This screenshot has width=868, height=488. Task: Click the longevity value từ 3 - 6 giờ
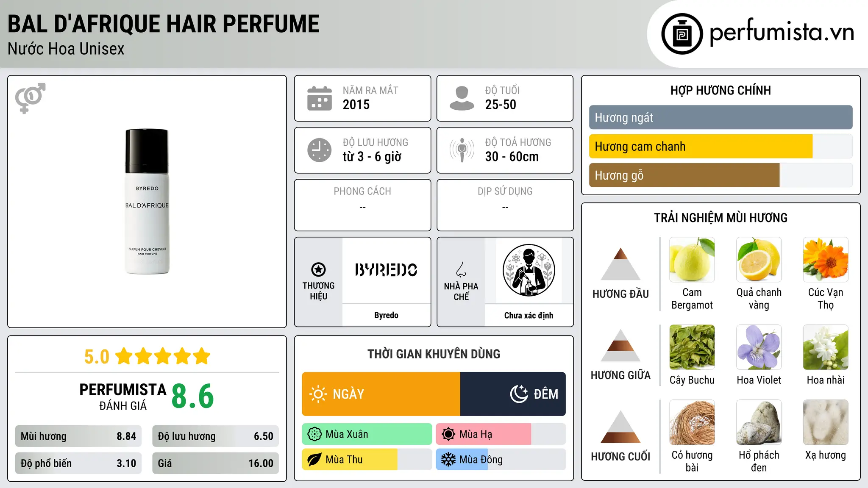(x=372, y=157)
